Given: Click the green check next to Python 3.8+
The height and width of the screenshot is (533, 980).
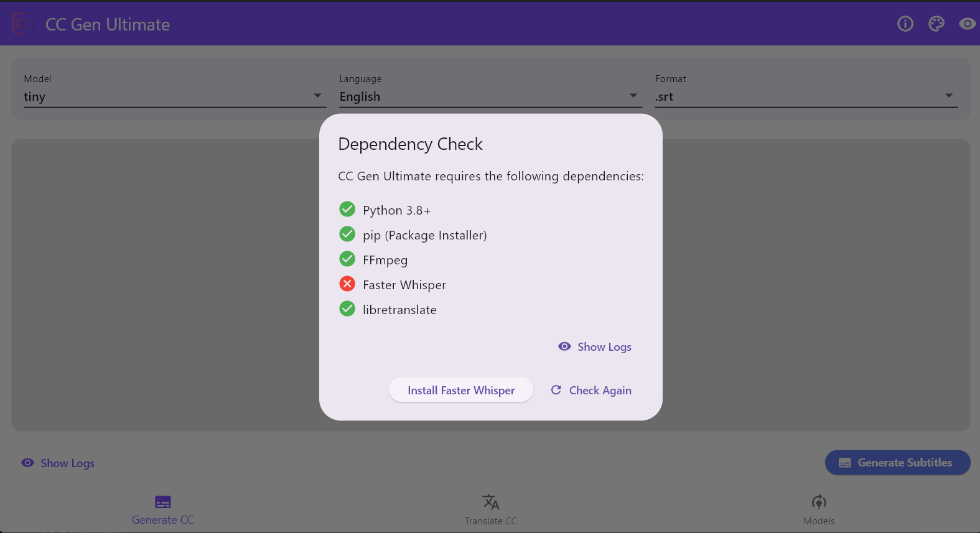Looking at the screenshot, I should (347, 209).
